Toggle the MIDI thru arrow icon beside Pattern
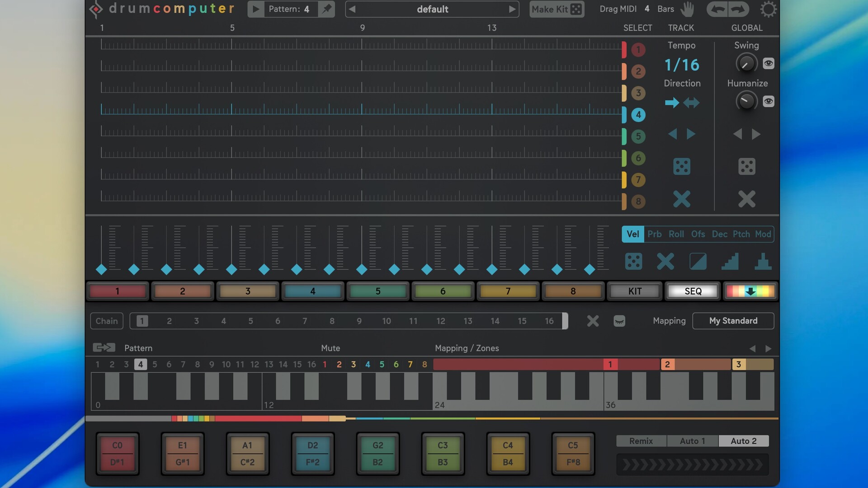 coord(104,347)
